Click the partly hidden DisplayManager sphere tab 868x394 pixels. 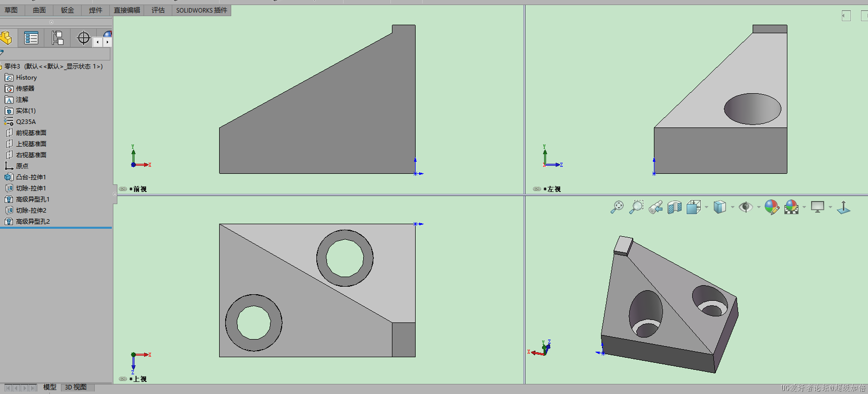pos(108,34)
